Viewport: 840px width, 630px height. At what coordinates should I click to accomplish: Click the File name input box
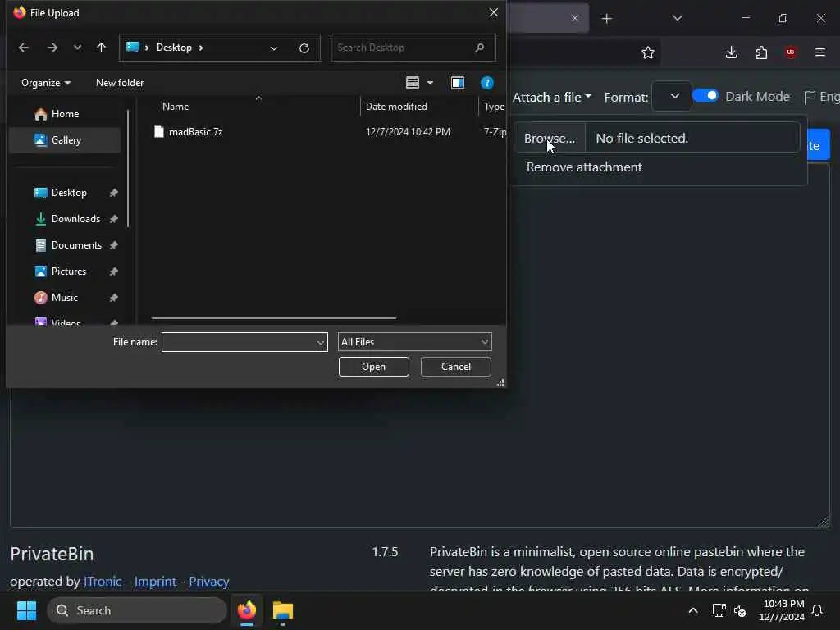point(239,342)
